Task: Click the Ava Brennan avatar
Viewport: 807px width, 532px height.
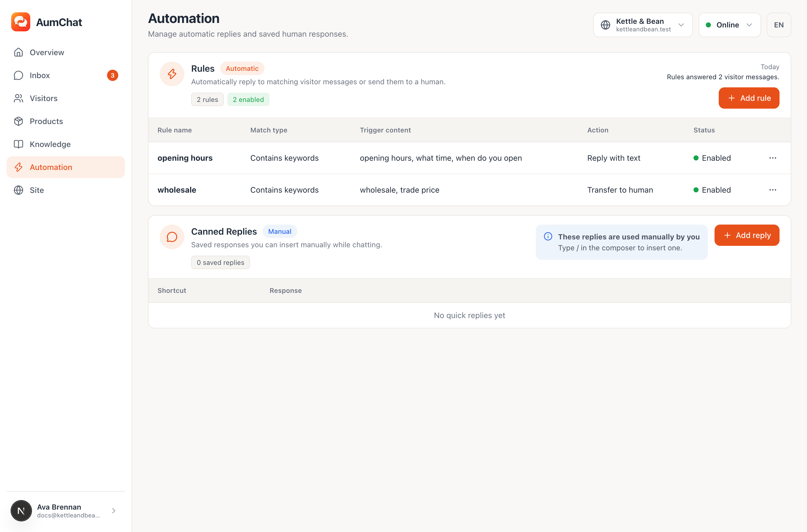Action: click(x=21, y=511)
